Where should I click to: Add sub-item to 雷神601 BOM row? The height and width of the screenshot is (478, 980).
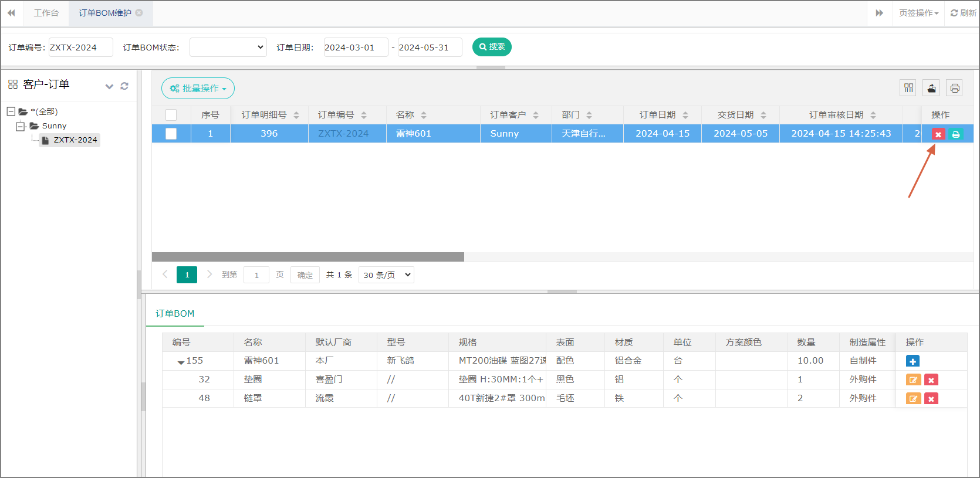coord(913,361)
